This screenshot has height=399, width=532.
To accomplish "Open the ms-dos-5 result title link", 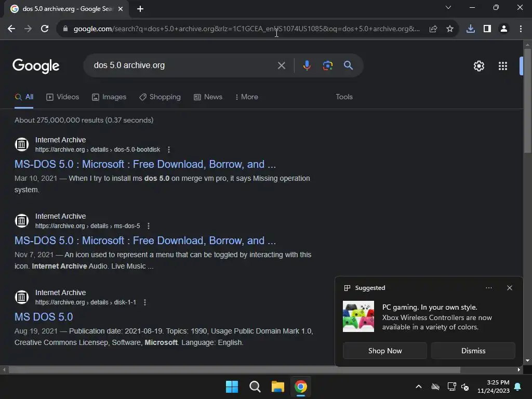I will pos(145,241).
